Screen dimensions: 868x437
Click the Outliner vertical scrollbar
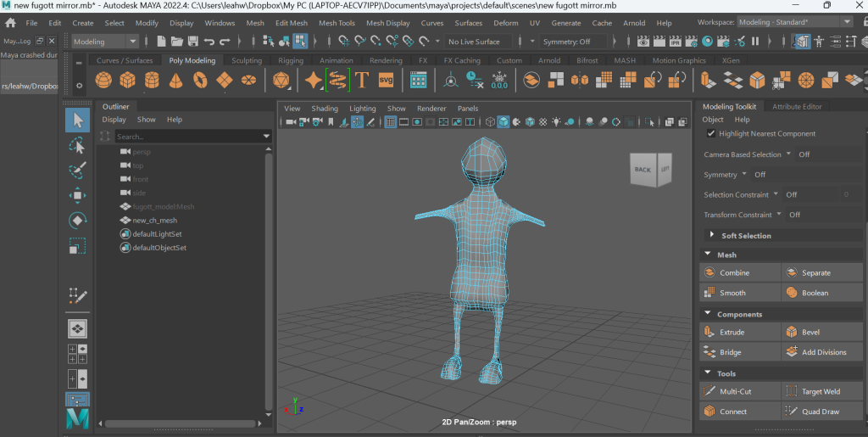(269, 282)
